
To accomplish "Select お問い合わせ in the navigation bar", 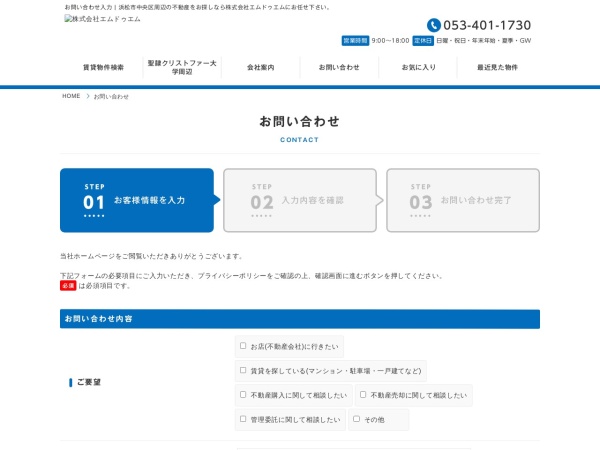I will pos(339,67).
